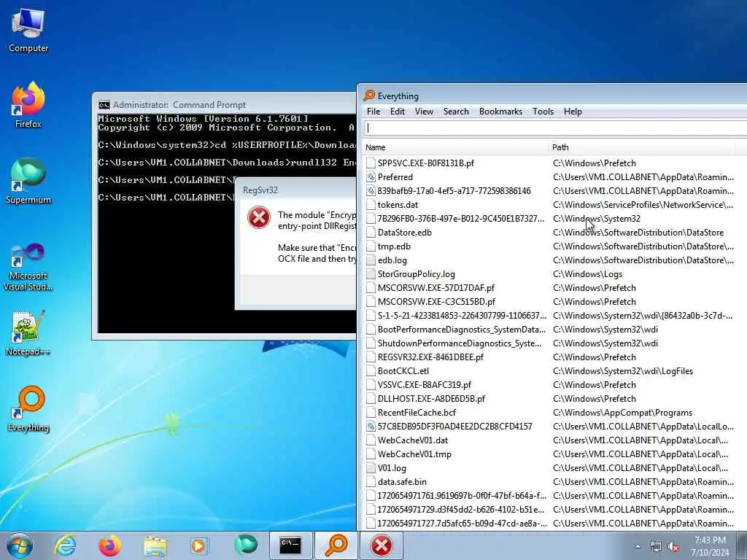Open the Help menu in Everything

[573, 112]
